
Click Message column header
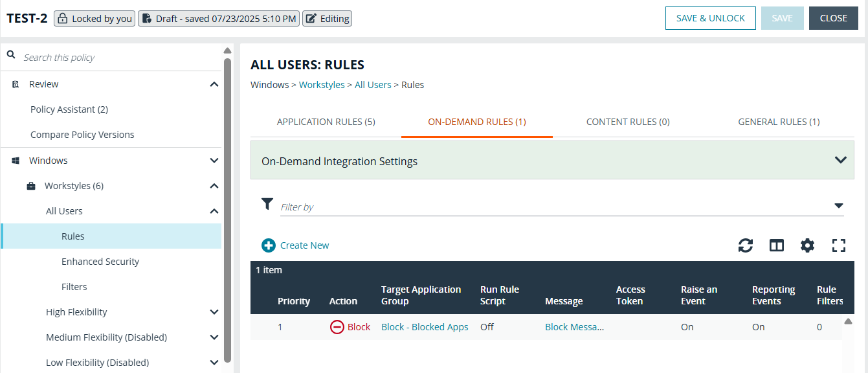click(x=564, y=301)
